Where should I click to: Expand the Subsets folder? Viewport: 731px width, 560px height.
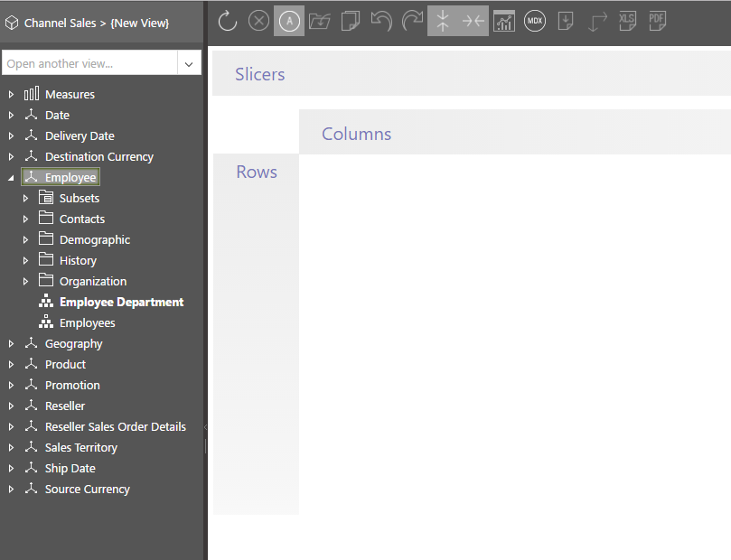[x=25, y=199]
